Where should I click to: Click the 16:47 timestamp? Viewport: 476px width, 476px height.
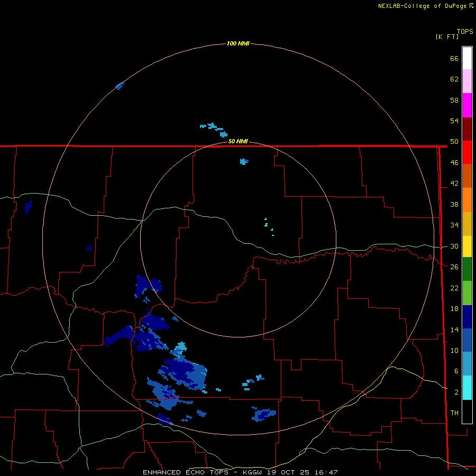pyautogui.click(x=326, y=472)
